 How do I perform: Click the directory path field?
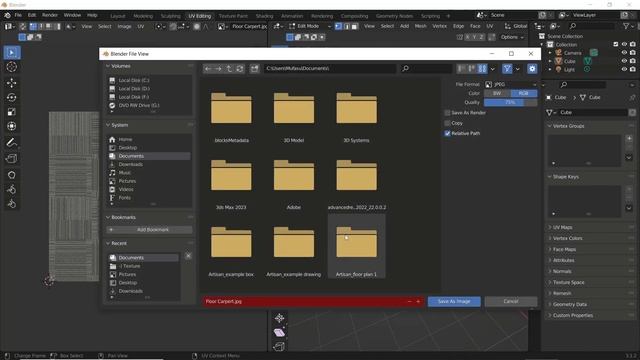pyautogui.click(x=330, y=69)
